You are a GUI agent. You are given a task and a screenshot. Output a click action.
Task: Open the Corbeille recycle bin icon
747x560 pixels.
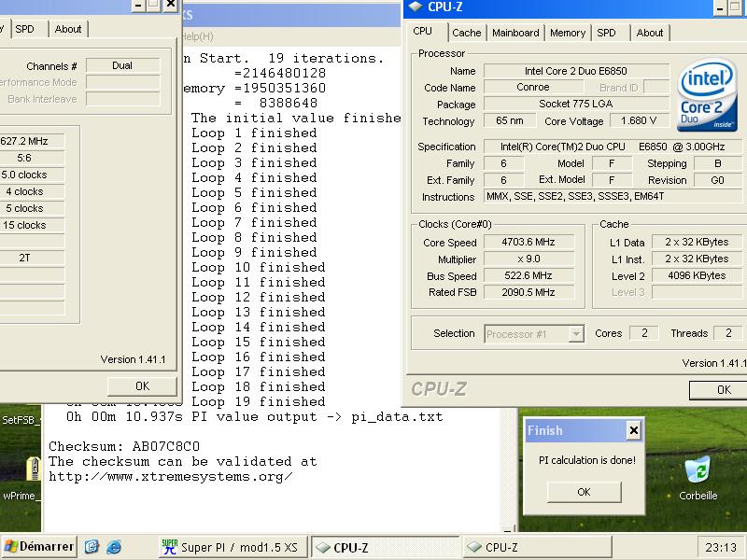(x=698, y=478)
